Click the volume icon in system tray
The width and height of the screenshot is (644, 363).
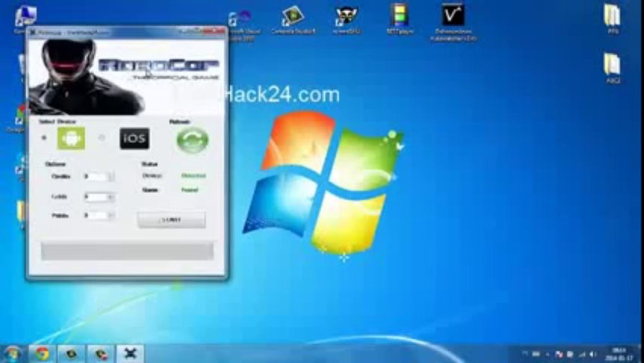593,354
